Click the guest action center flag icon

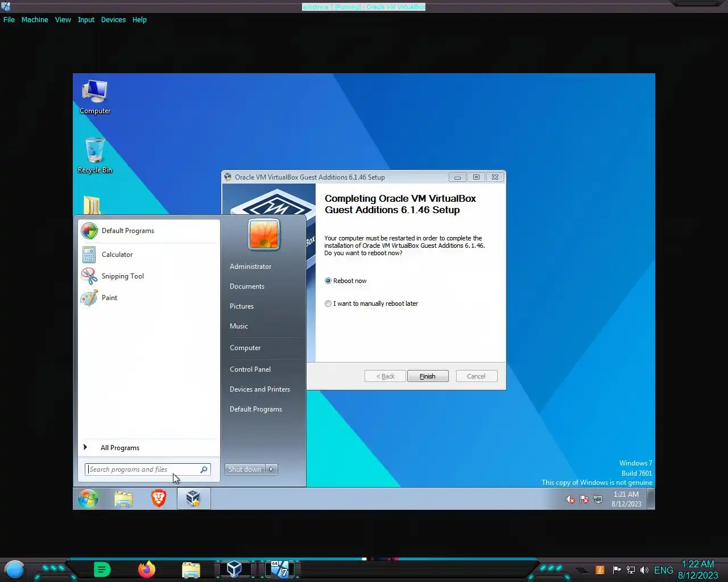click(x=584, y=500)
